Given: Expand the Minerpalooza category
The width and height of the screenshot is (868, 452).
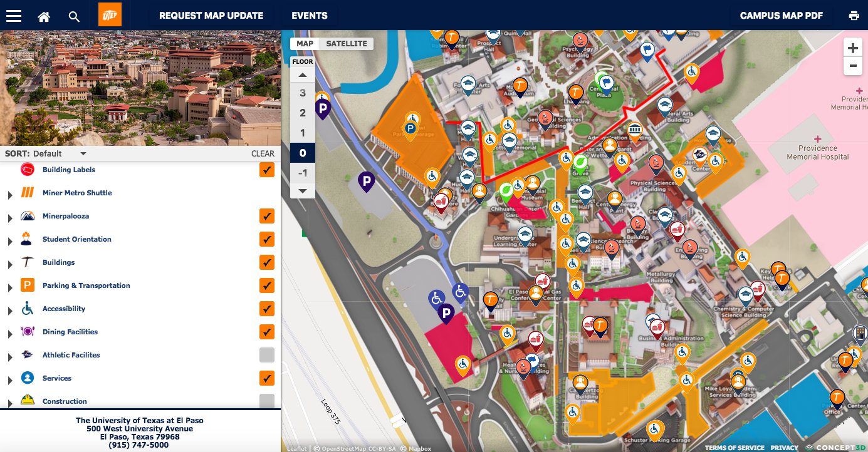Looking at the screenshot, I should [9, 218].
